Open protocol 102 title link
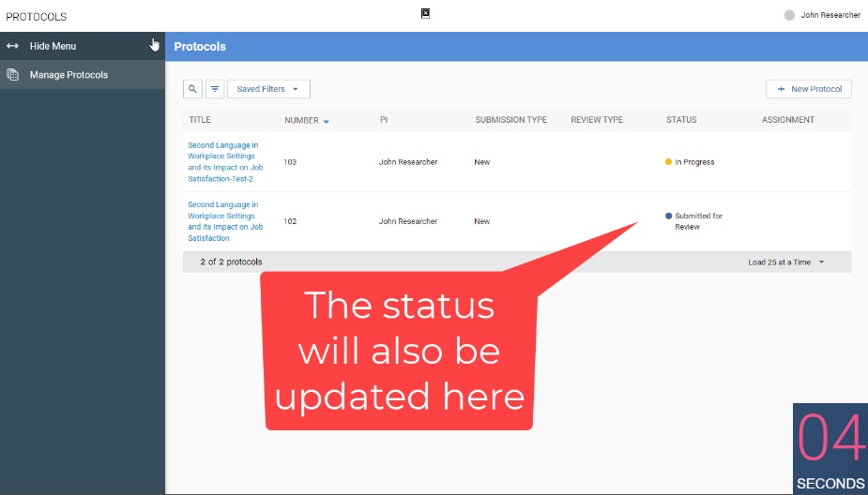This screenshot has width=868, height=495. point(225,221)
